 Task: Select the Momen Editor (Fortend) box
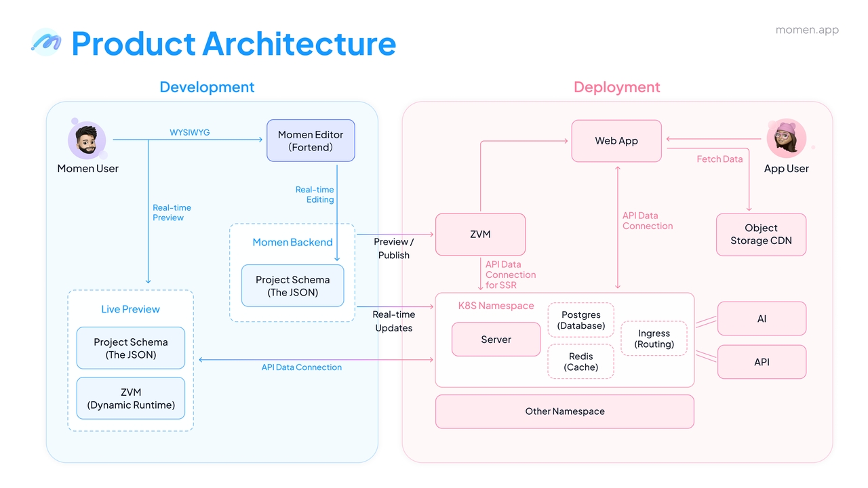coord(311,141)
